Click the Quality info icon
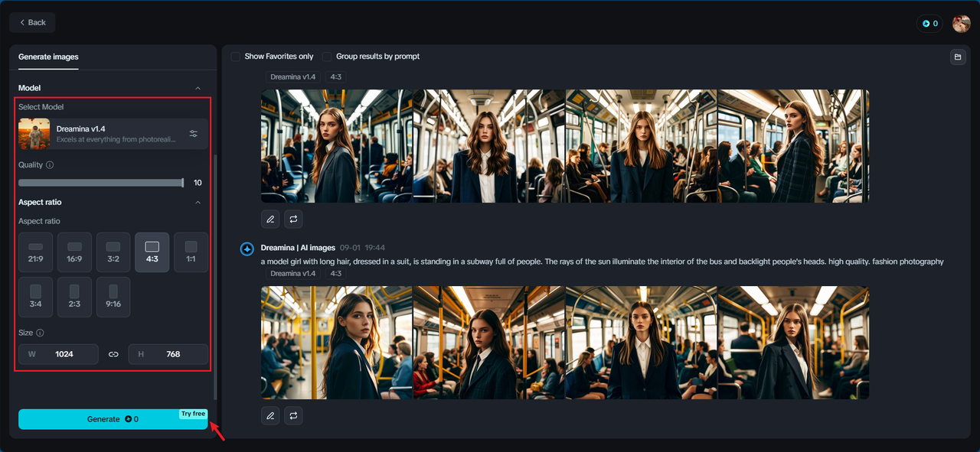This screenshot has height=452, width=980. tap(50, 165)
